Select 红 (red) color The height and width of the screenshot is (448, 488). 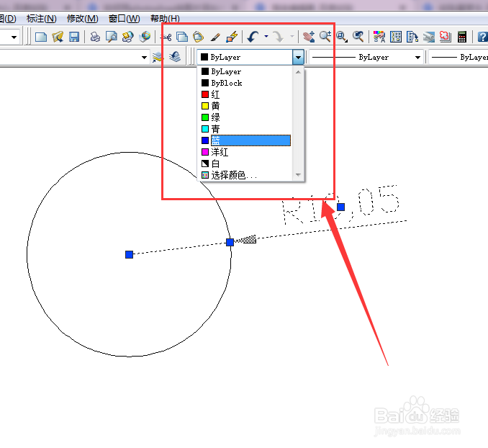point(246,94)
